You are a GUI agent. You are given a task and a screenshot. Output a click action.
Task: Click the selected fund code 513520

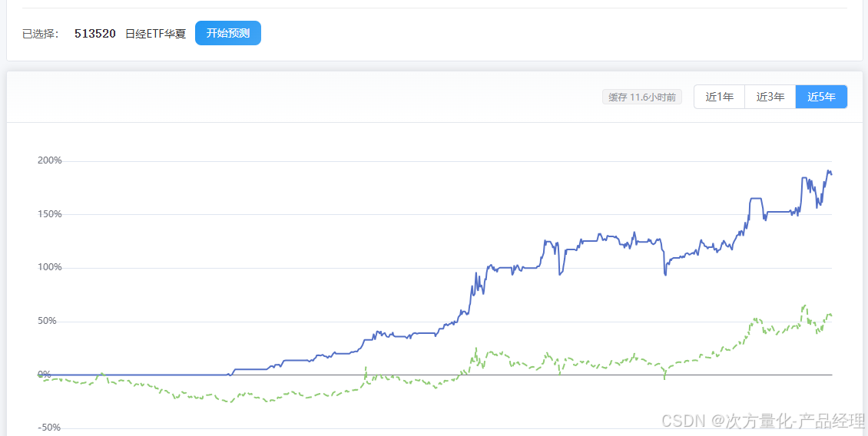coord(95,34)
